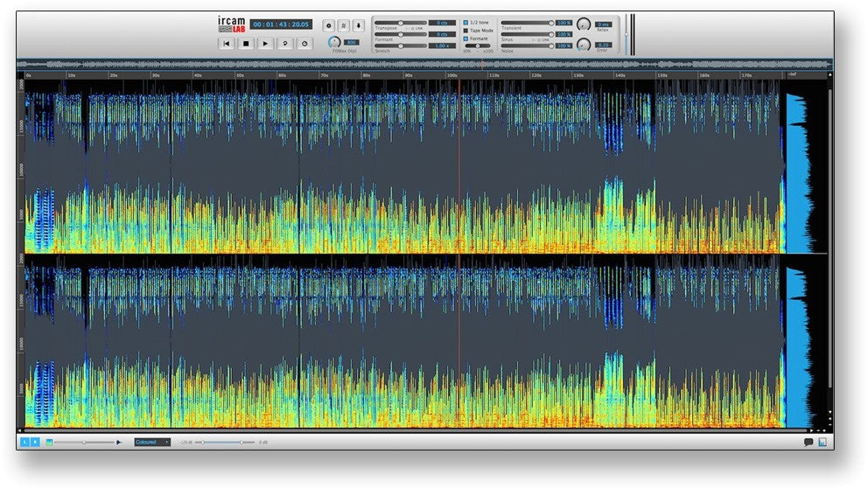The image size is (868, 489).
Task: Click the settings gear icon button
Action: 329,25
